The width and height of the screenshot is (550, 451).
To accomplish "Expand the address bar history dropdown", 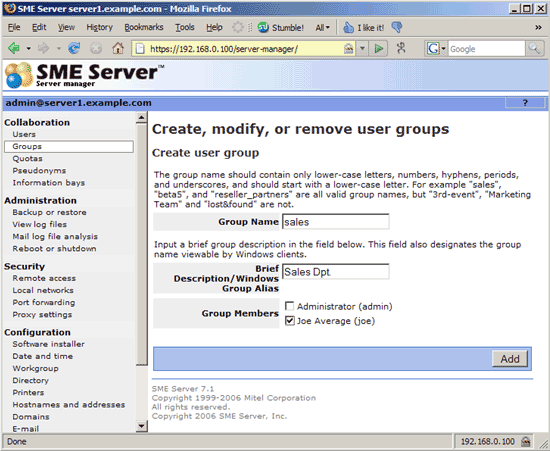I will (362, 48).
